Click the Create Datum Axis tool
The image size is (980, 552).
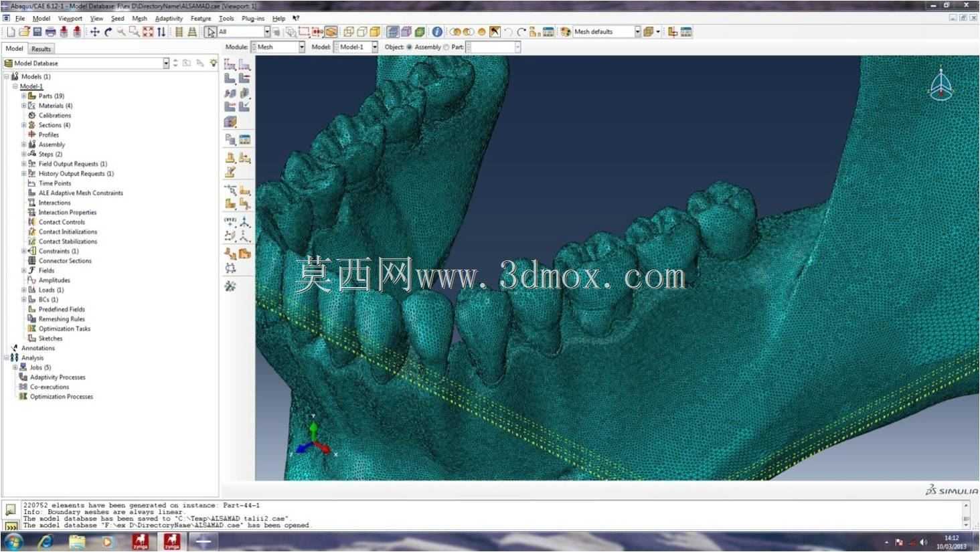click(x=244, y=223)
